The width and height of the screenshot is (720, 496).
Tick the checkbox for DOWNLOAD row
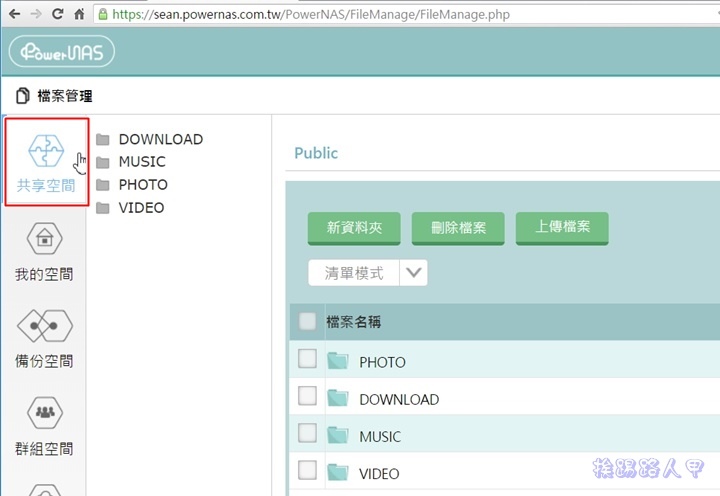pos(308,397)
